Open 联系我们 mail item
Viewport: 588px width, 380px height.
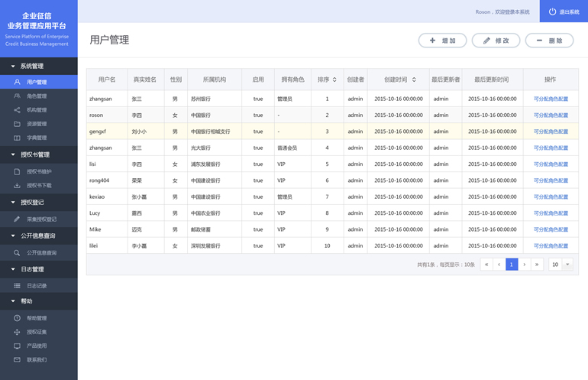39,359
